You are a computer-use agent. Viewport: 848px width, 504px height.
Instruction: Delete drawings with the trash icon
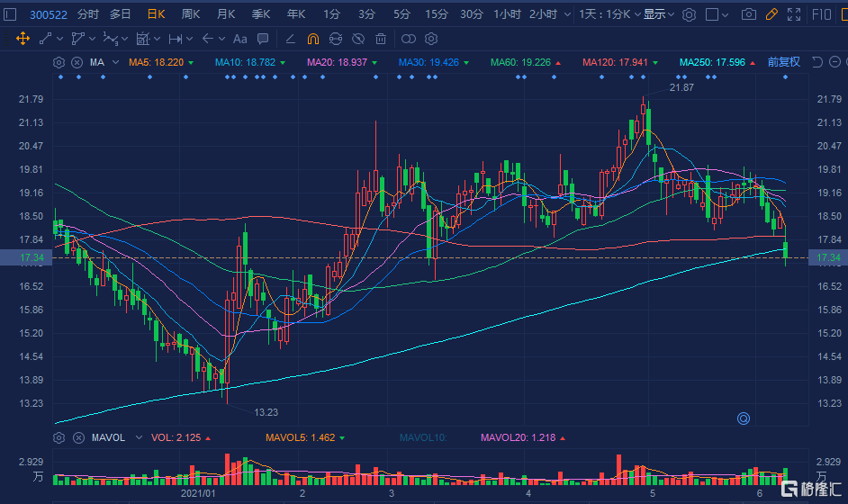(381, 39)
